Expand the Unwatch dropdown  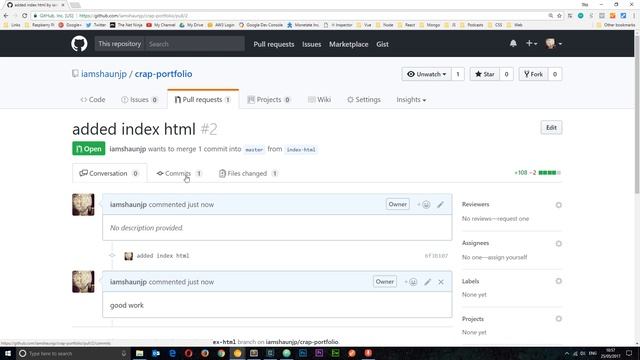coord(427,74)
